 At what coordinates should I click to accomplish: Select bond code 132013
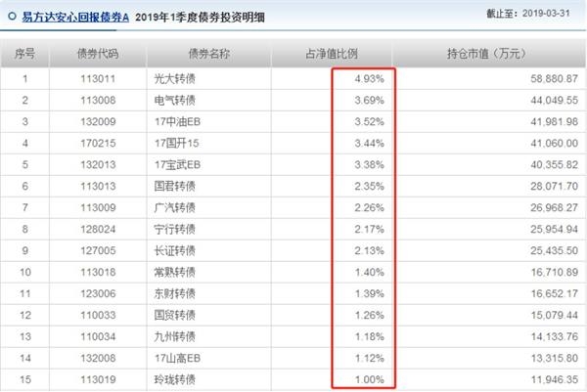(x=98, y=165)
